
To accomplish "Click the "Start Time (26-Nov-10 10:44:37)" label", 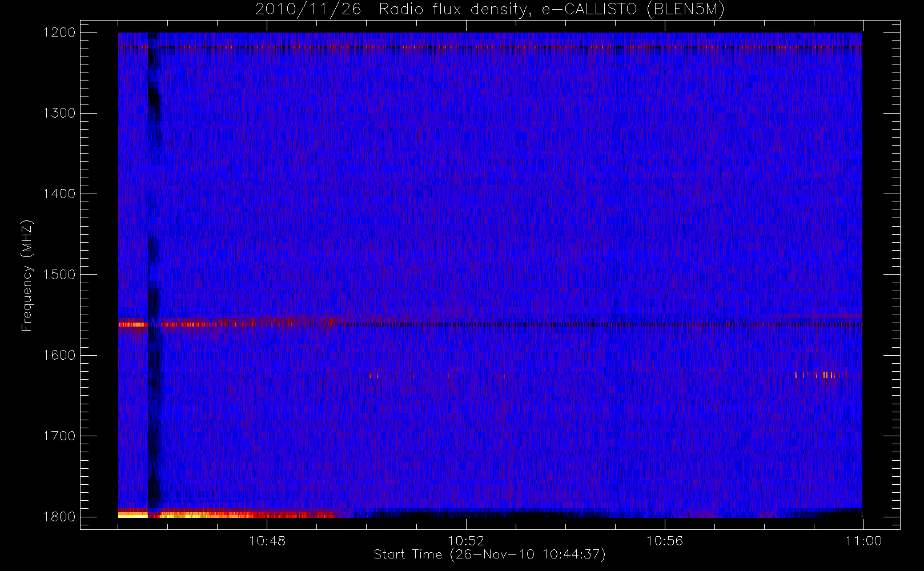I will (489, 554).
